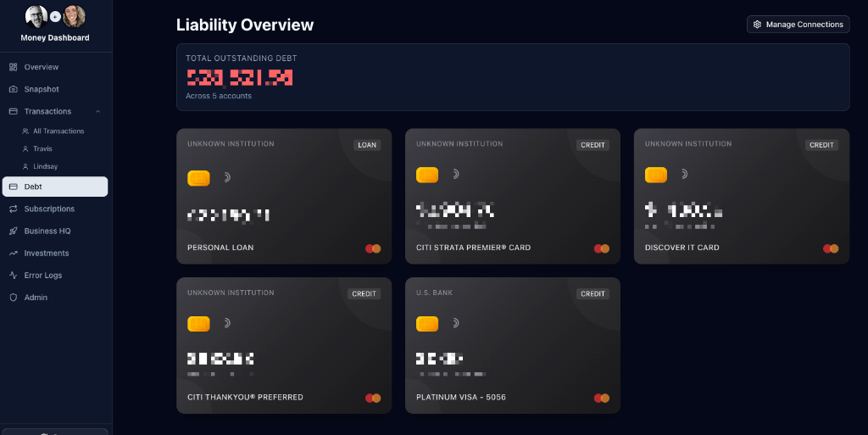Click the CITI STRATA PREMIER CARD name

click(x=473, y=248)
